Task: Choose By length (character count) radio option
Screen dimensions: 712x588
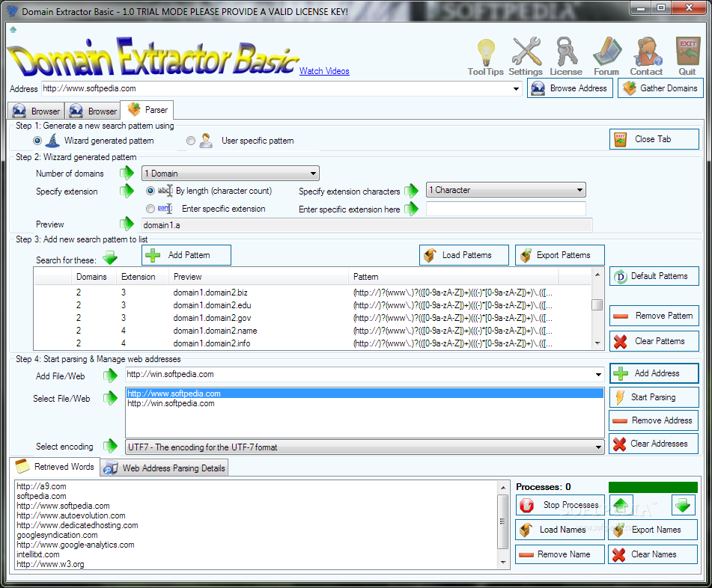Action: coord(150,191)
